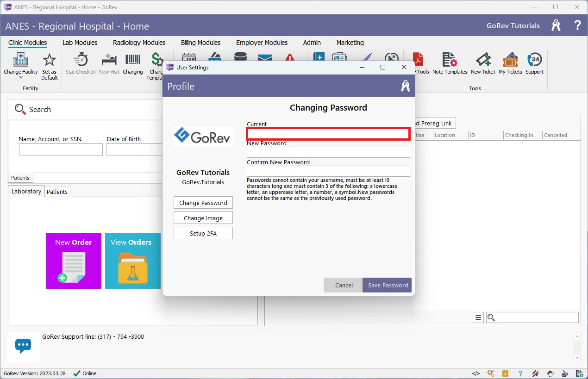Sort by the ID column header
This screenshot has width=588, height=379.
[486, 135]
